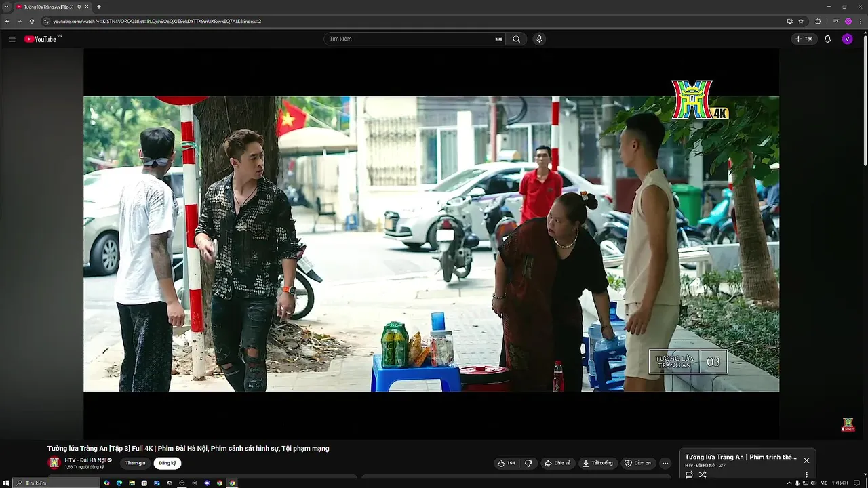
Task: Open a new browser tab
Action: click(99, 7)
